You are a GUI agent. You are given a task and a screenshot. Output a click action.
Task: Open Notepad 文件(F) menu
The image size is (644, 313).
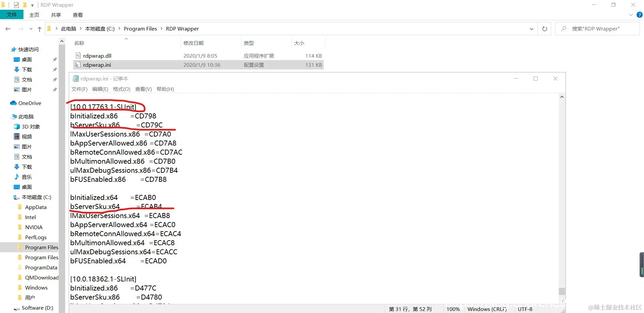point(79,89)
